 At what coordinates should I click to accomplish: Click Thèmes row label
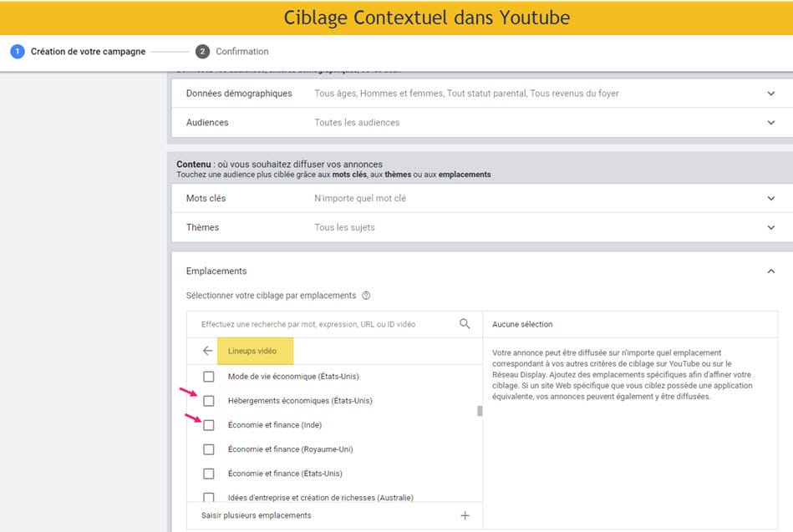pyautogui.click(x=202, y=227)
